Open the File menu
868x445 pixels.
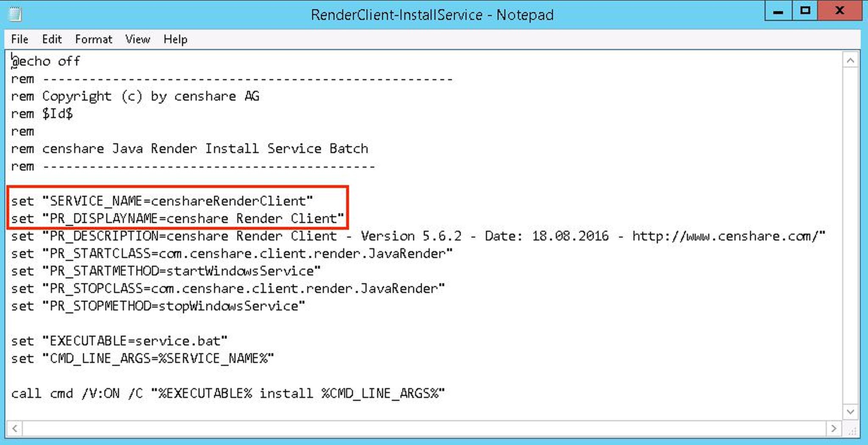tap(19, 39)
